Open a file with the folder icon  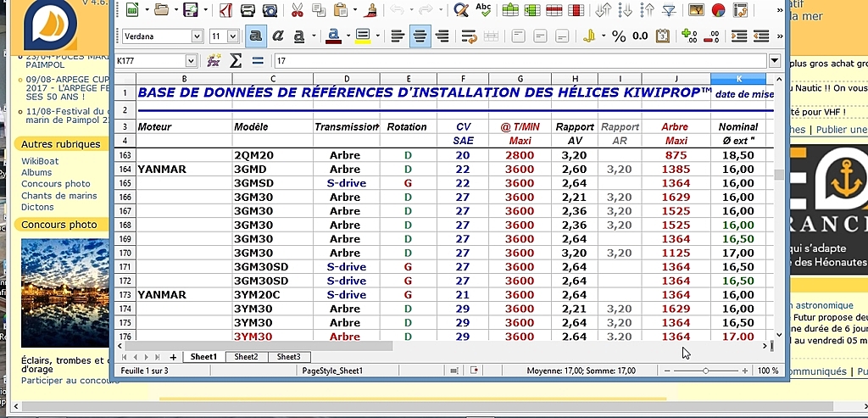[x=162, y=9]
